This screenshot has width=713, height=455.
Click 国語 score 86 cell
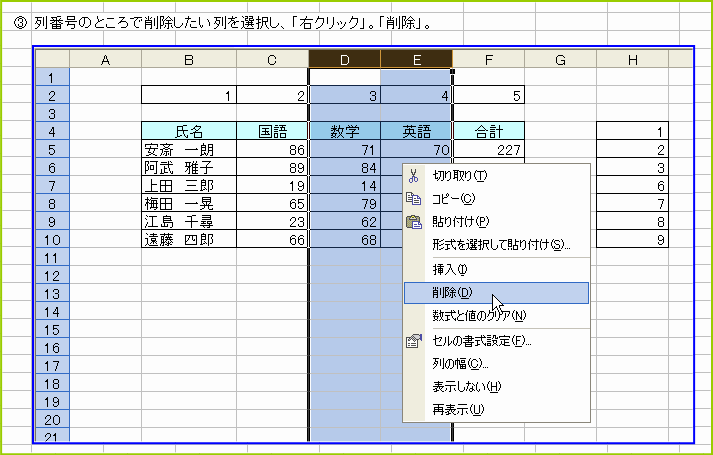pyautogui.click(x=272, y=150)
